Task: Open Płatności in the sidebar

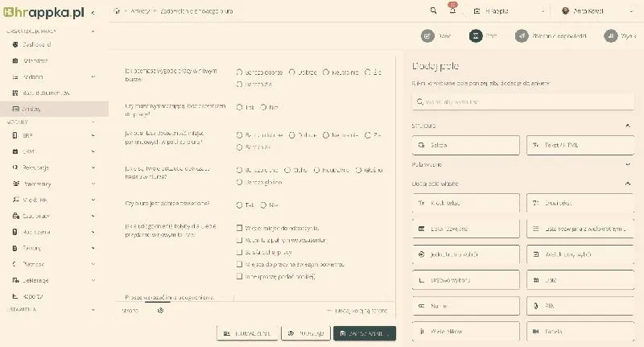Action: coord(33,264)
